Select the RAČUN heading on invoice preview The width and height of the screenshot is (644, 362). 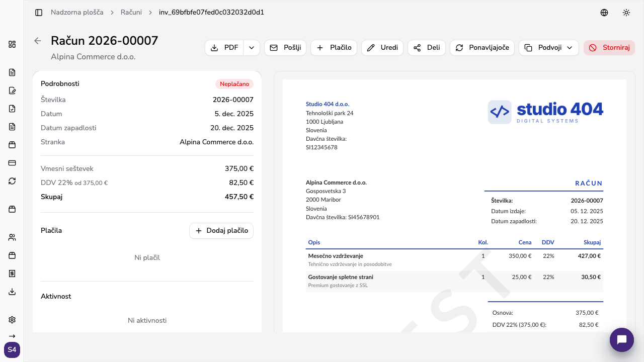(589, 184)
